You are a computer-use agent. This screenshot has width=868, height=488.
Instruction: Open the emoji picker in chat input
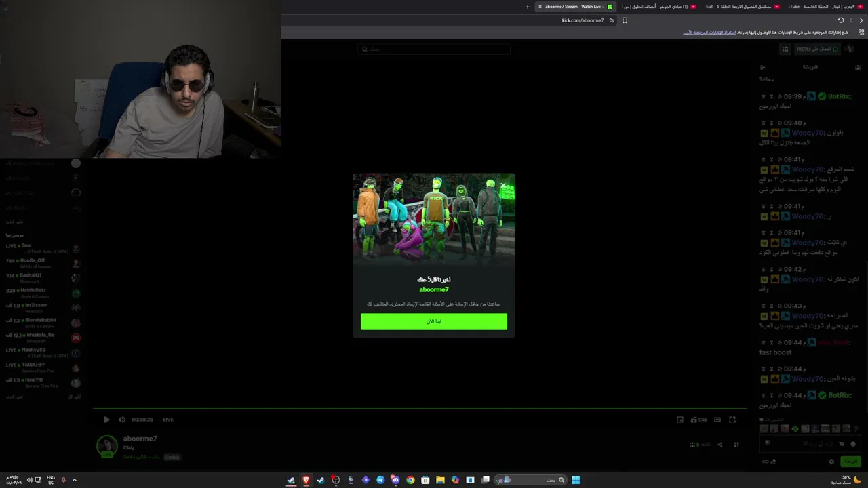tap(853, 444)
